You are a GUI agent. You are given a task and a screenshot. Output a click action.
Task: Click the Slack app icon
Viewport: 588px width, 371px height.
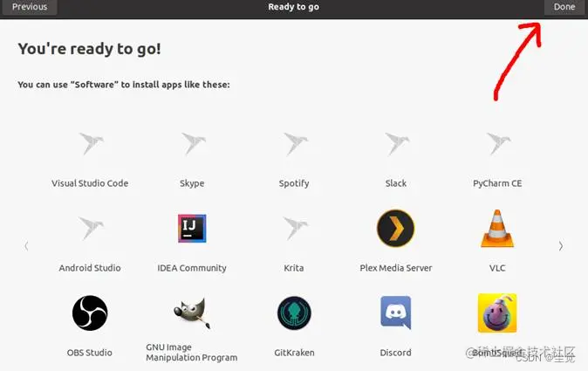tap(397, 144)
